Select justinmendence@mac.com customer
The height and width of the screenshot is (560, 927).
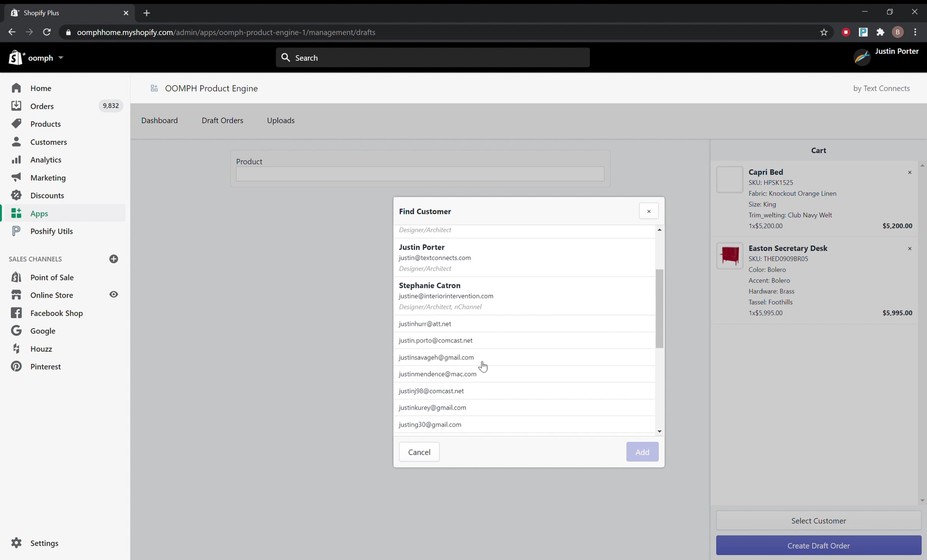point(524,374)
